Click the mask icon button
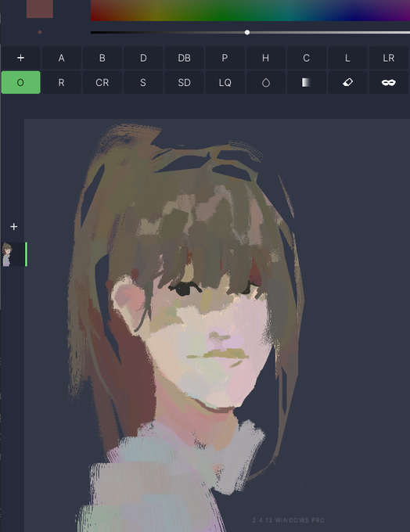The width and height of the screenshot is (410, 532). tap(389, 82)
